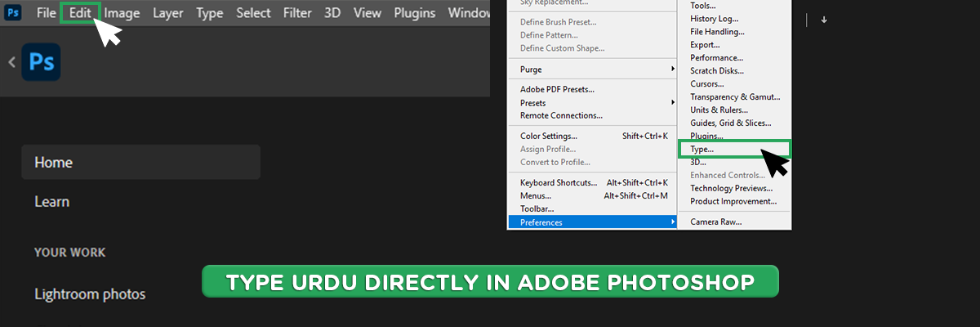Open the Menus customization entry
Screen dimensions: 980x327
593,196
